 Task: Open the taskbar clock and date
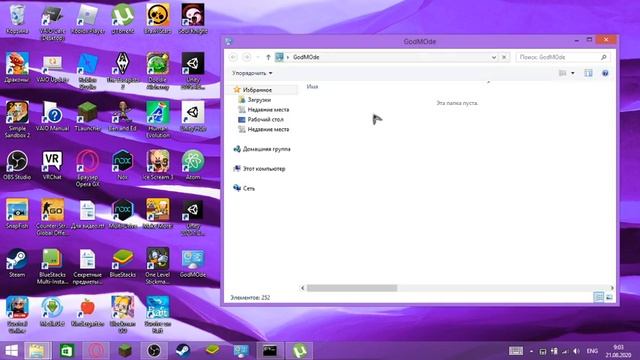(x=618, y=351)
